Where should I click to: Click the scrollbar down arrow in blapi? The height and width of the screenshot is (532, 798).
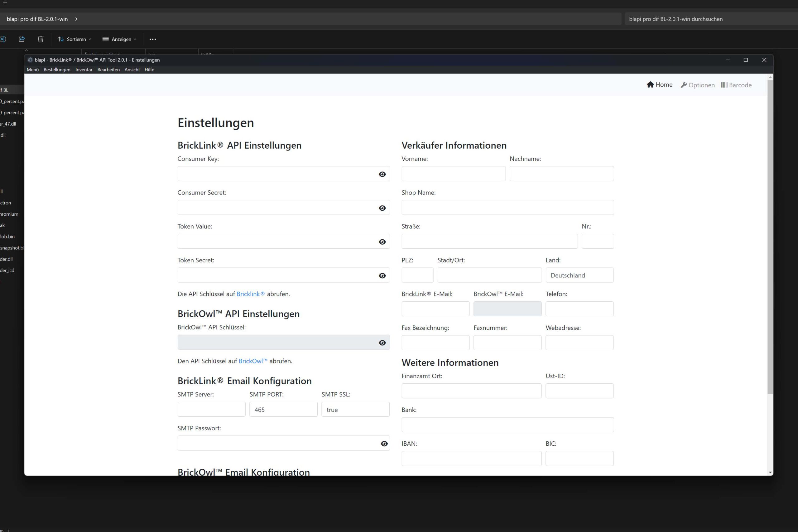[x=770, y=472]
